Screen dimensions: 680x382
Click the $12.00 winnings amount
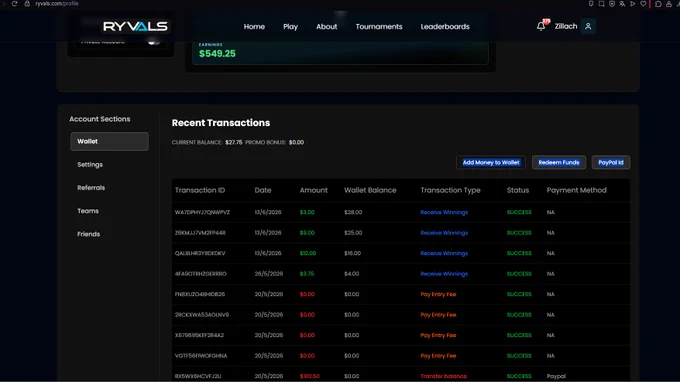308,253
